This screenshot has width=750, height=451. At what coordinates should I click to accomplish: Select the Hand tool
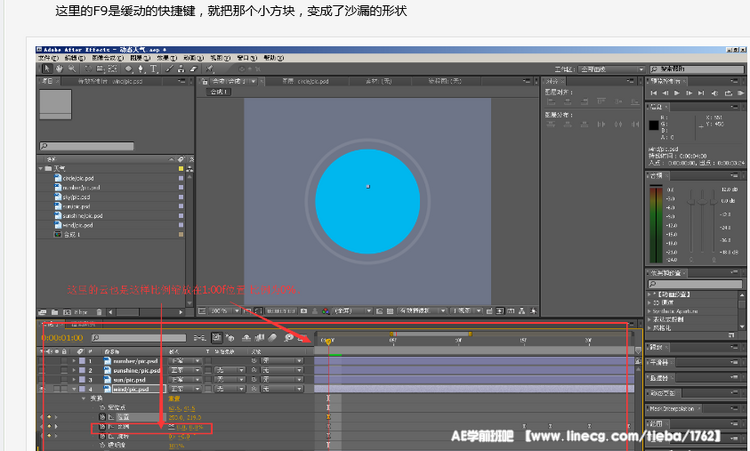click(59, 69)
